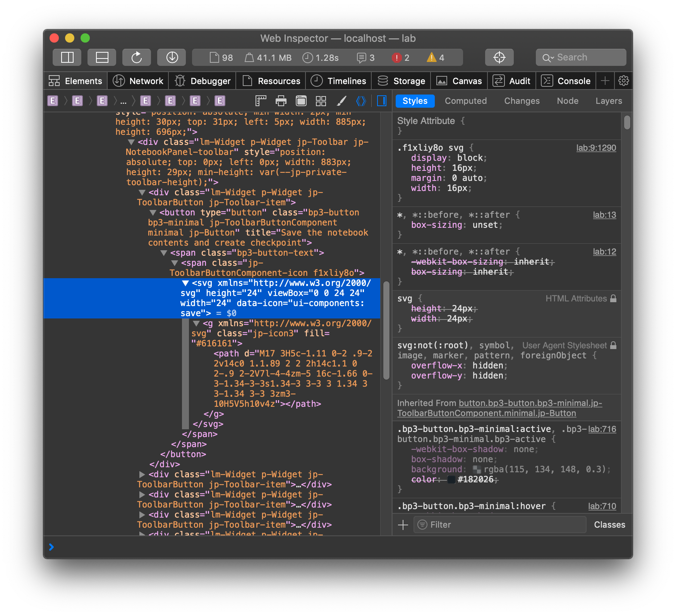The height and width of the screenshot is (616, 676).
Task: Click the console prompt at bottom
Action: (338, 547)
